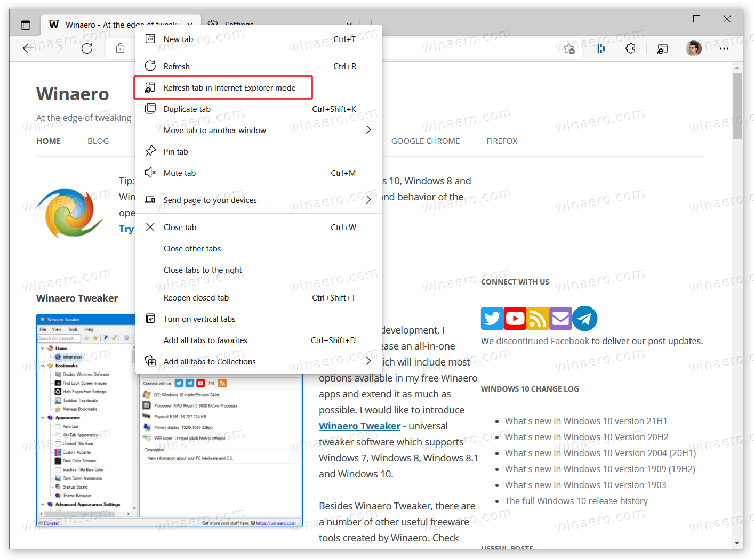This screenshot has width=754, height=560.
Task: Select 'Refresh tab in Internet Explorer mode'
Action: pyautogui.click(x=229, y=87)
